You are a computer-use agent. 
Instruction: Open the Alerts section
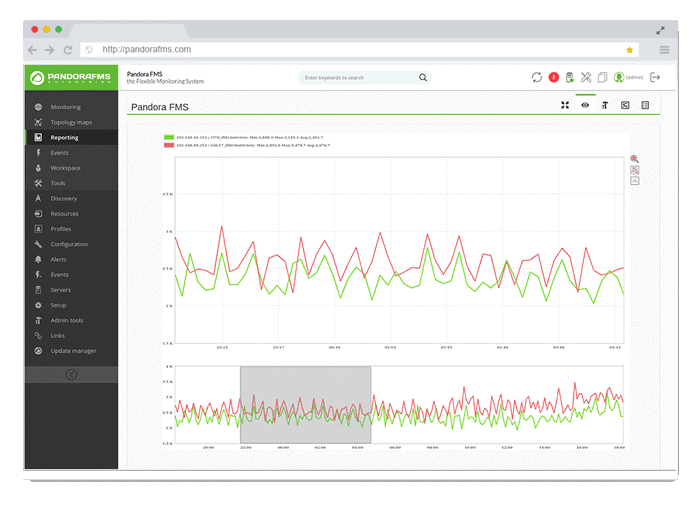pyautogui.click(x=58, y=259)
